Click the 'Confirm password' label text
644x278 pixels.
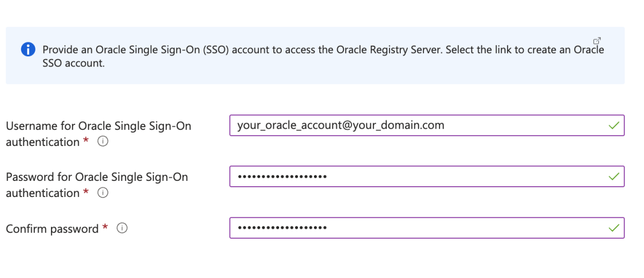pyautogui.click(x=52, y=229)
